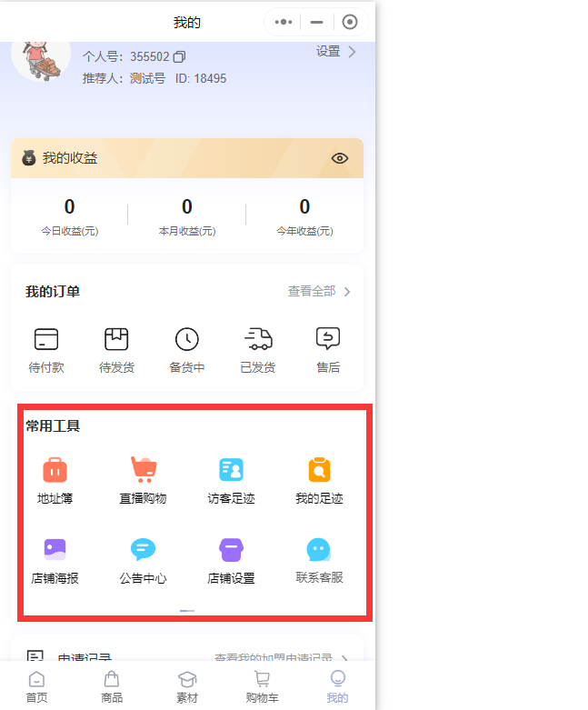Expand 查看全部 to view all orders
588x710 pixels.
pyautogui.click(x=319, y=292)
